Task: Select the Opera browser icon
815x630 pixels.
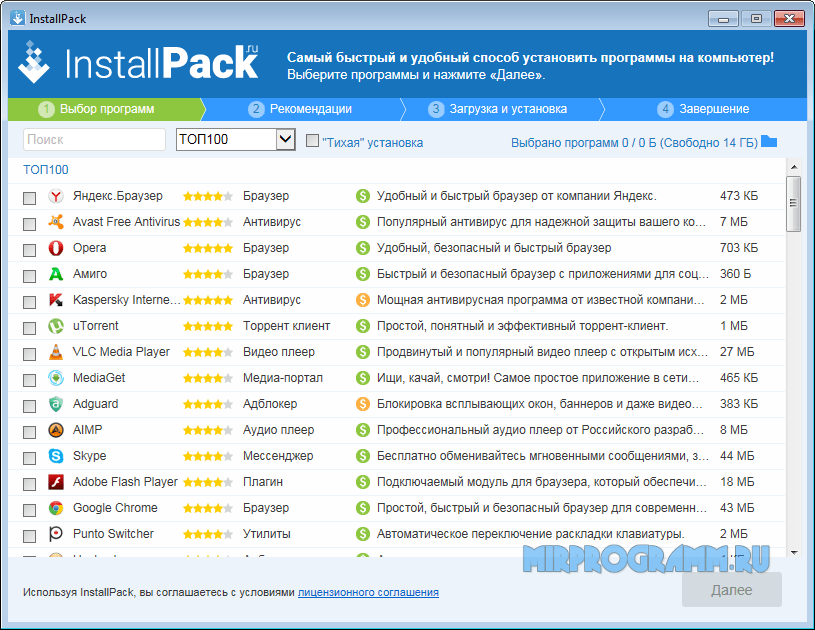Action: coord(56,248)
